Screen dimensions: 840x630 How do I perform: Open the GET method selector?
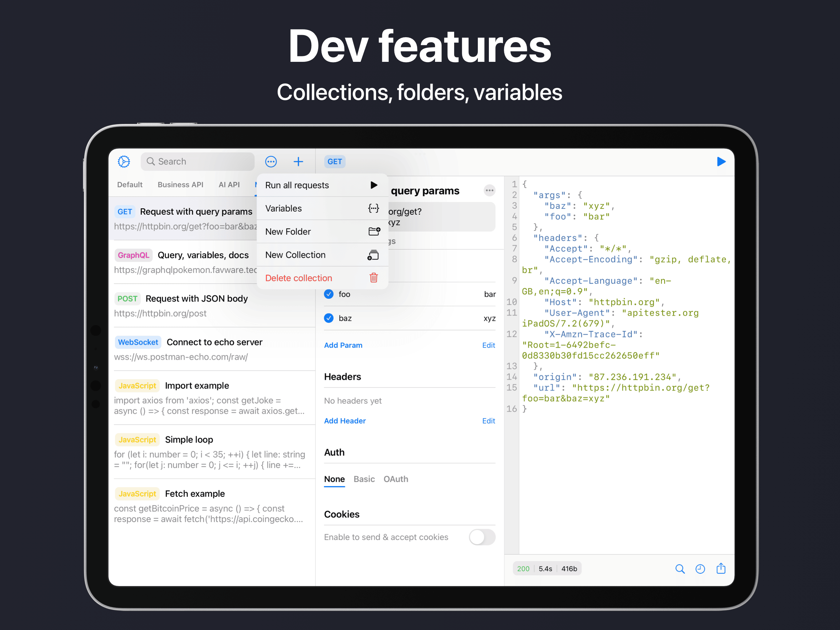[x=335, y=161]
